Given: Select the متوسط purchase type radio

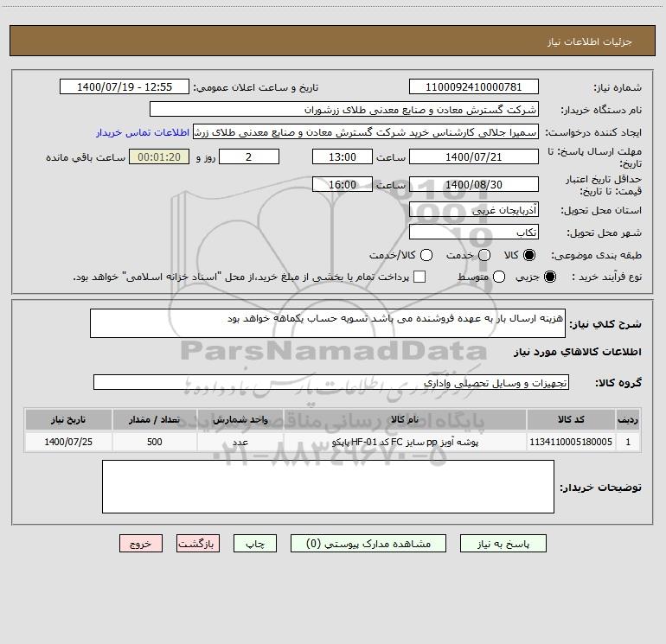Looking at the screenshot, I should 499,277.
